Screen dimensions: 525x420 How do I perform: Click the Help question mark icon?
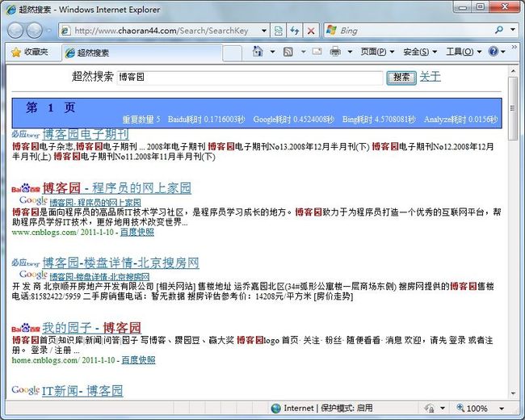coord(493,52)
